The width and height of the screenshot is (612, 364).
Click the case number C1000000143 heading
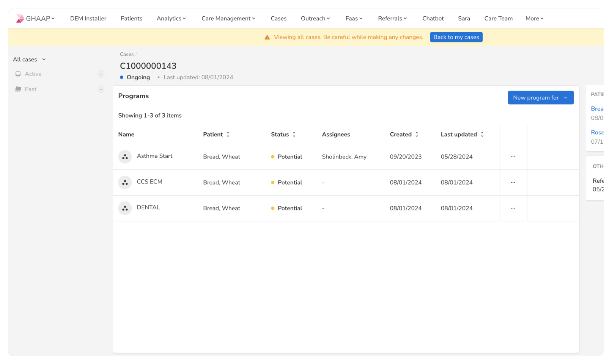coord(148,66)
